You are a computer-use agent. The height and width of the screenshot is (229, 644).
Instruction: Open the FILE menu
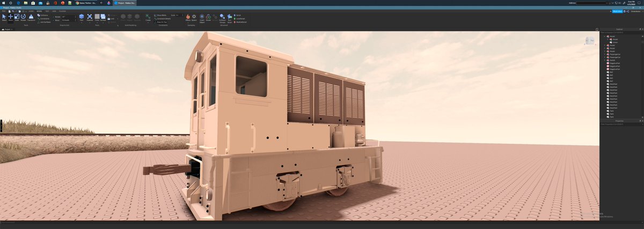point(3,11)
